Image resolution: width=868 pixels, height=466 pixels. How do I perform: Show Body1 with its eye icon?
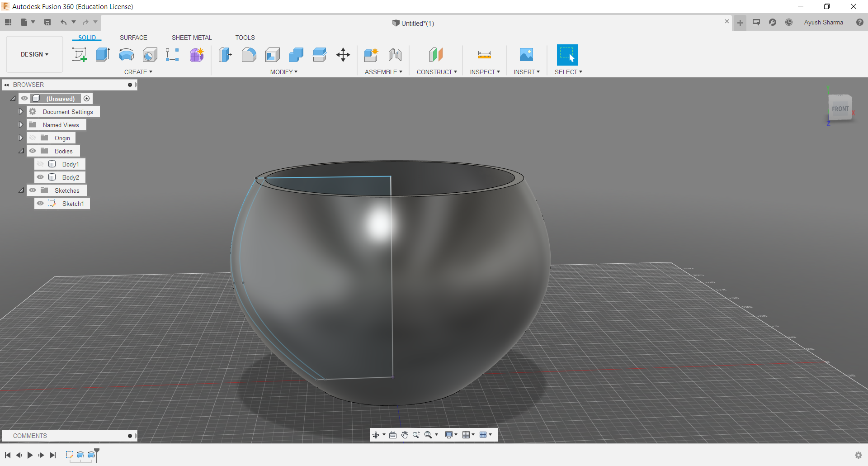click(40, 164)
